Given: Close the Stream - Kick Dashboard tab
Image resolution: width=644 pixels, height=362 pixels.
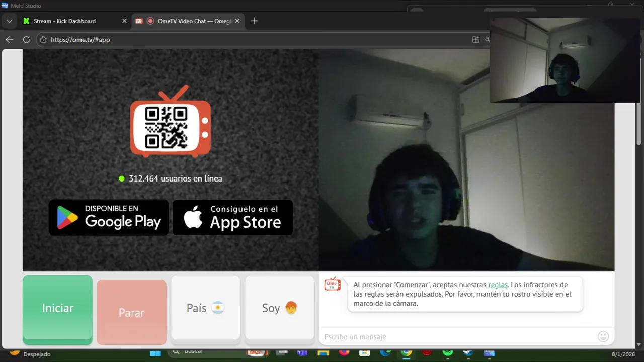Looking at the screenshot, I should pyautogui.click(x=124, y=21).
